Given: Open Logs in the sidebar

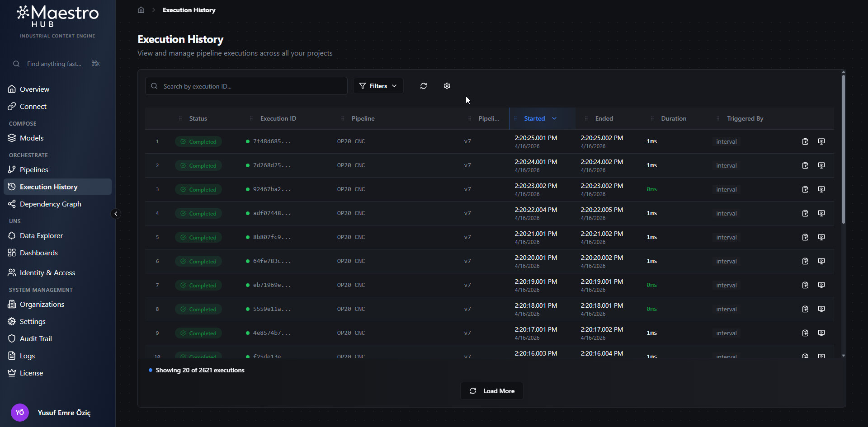Looking at the screenshot, I should click(x=57, y=356).
